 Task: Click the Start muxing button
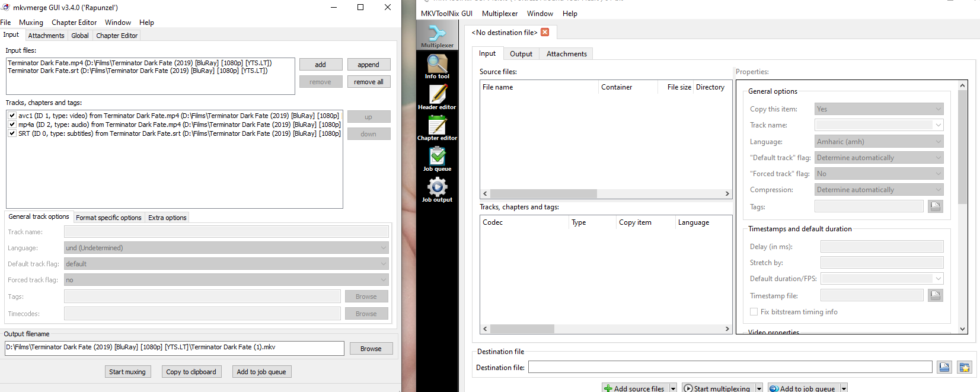click(x=127, y=372)
